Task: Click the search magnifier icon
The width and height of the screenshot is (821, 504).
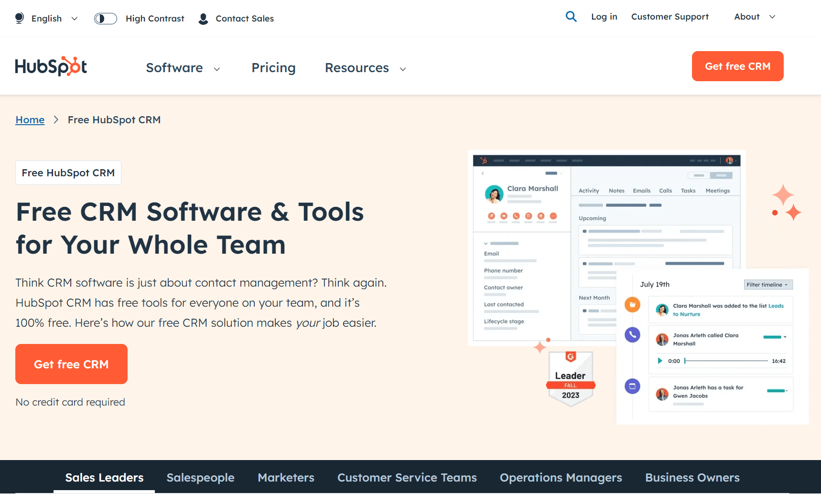Action: click(x=571, y=17)
